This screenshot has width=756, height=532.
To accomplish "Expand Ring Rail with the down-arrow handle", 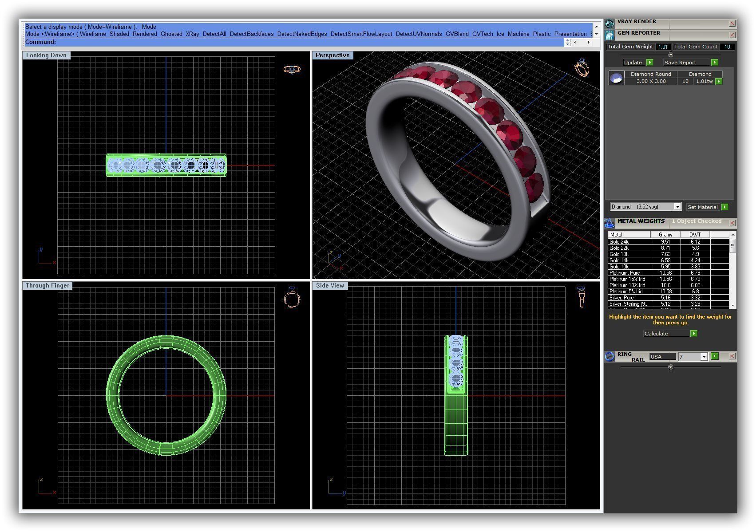I will coord(671,367).
